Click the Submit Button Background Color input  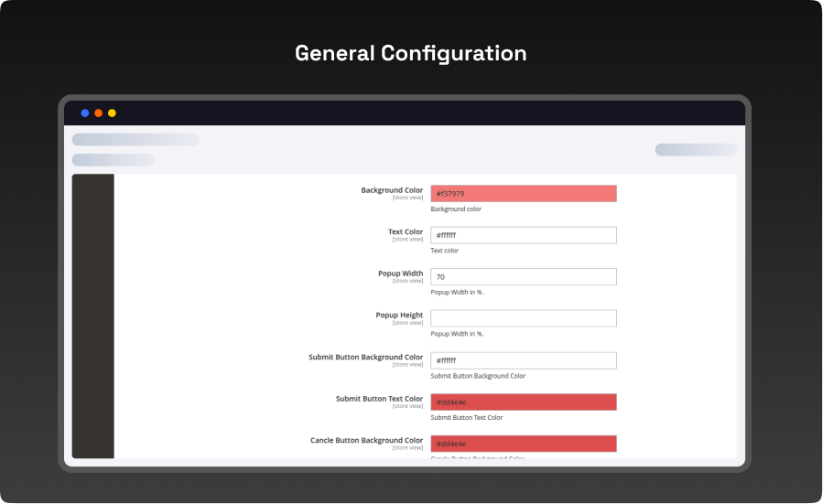click(523, 360)
